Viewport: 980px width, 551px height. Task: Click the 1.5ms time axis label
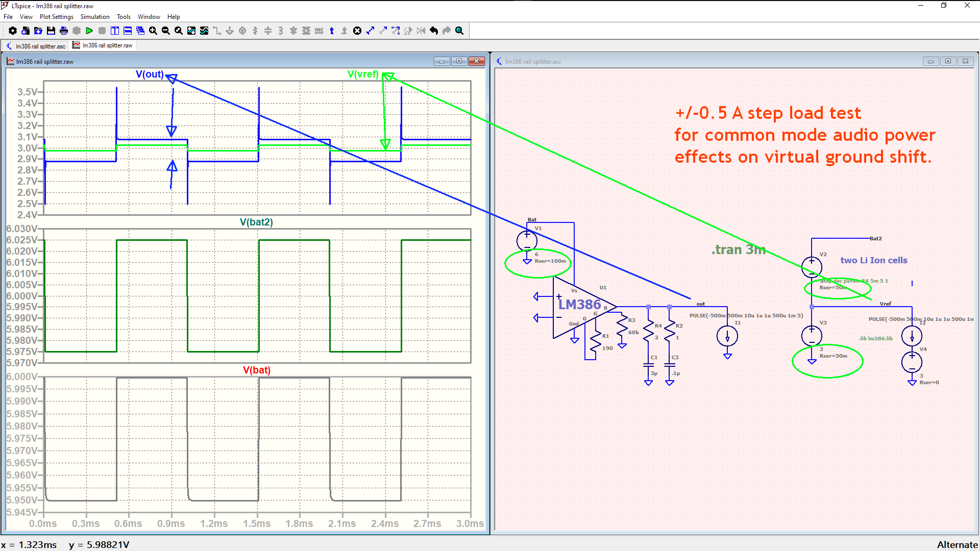coord(257,524)
